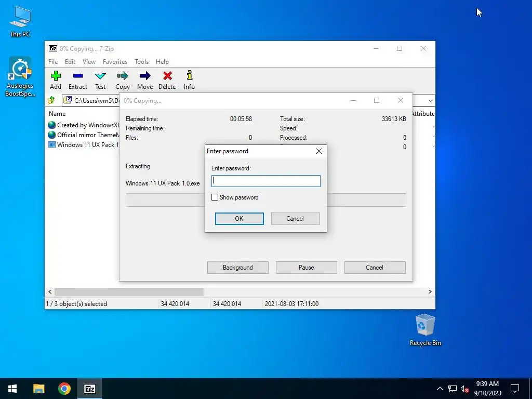The height and width of the screenshot is (399, 532).
Task: Click Cancel in Enter password dialog
Action: [x=295, y=219]
